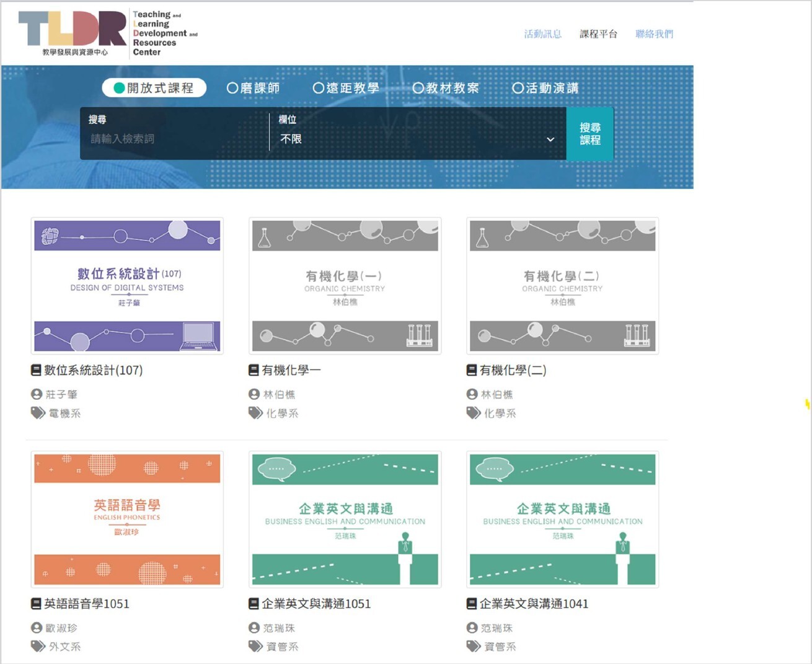
Task: Click book icon beside 有機化學一 title
Action: pyautogui.click(x=254, y=370)
